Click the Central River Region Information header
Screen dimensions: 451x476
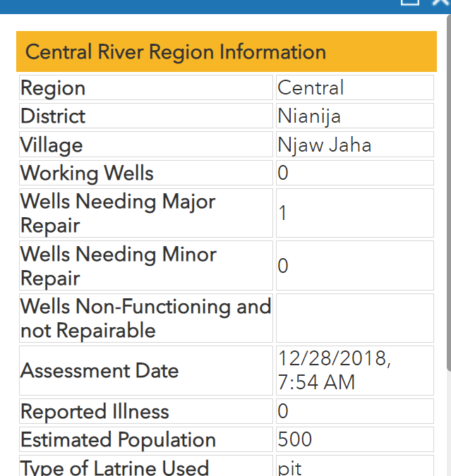(176, 52)
